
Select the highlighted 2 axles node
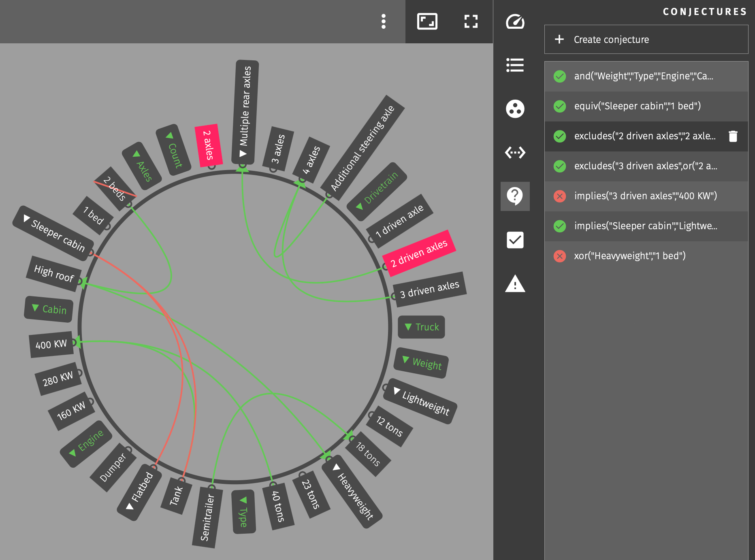[x=209, y=145]
